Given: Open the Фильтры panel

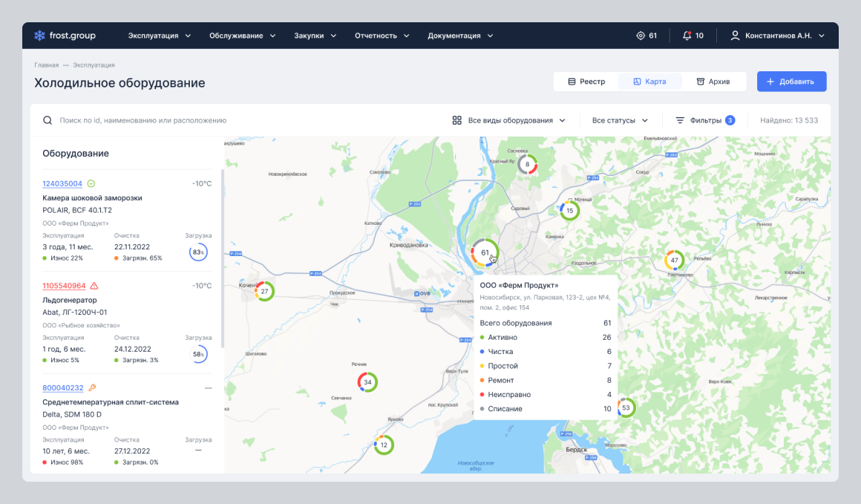Looking at the screenshot, I should pos(705,120).
